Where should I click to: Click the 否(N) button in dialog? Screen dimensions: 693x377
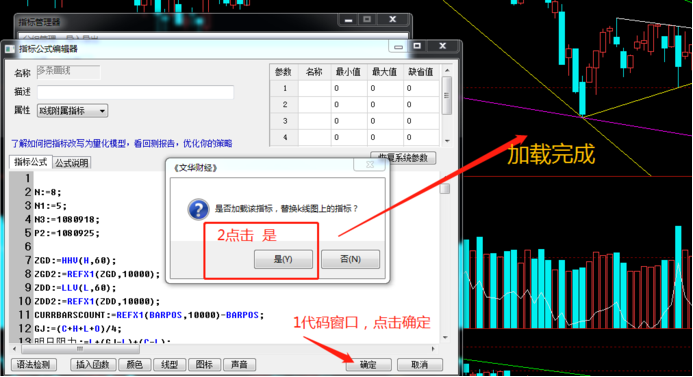(x=350, y=259)
